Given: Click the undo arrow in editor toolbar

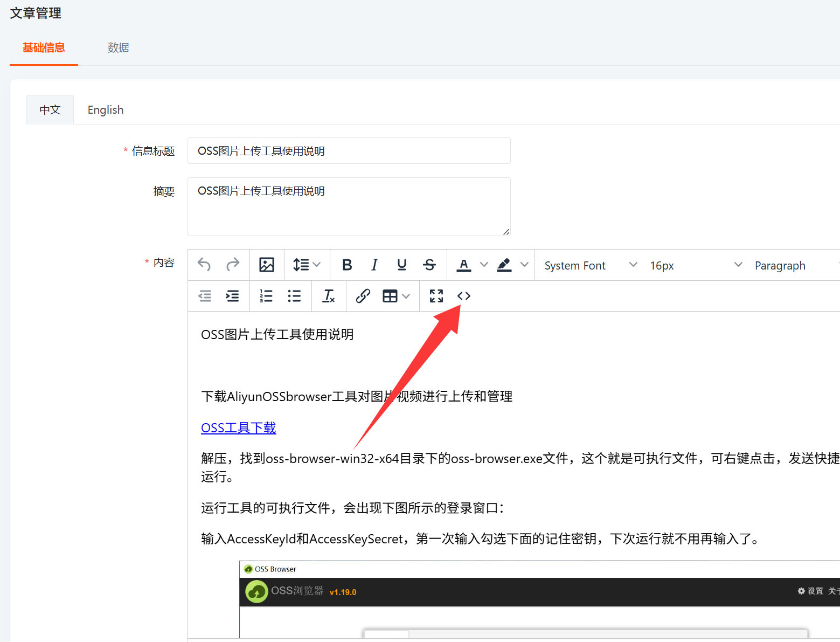Looking at the screenshot, I should tap(204, 265).
